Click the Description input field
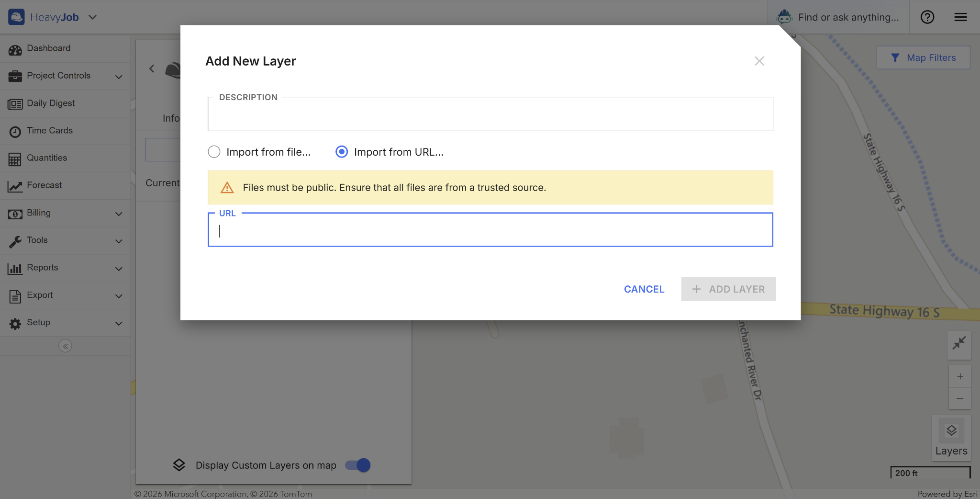The width and height of the screenshot is (980, 499). pyautogui.click(x=490, y=114)
